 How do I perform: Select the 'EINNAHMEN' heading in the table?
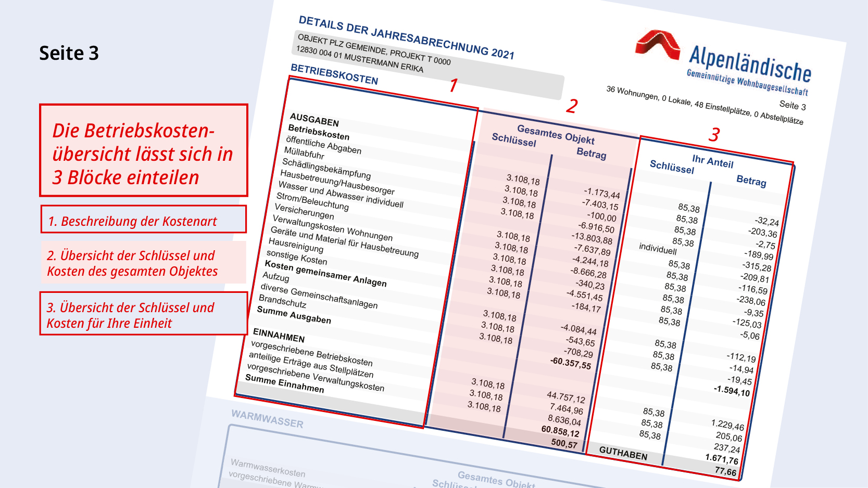pyautogui.click(x=279, y=335)
